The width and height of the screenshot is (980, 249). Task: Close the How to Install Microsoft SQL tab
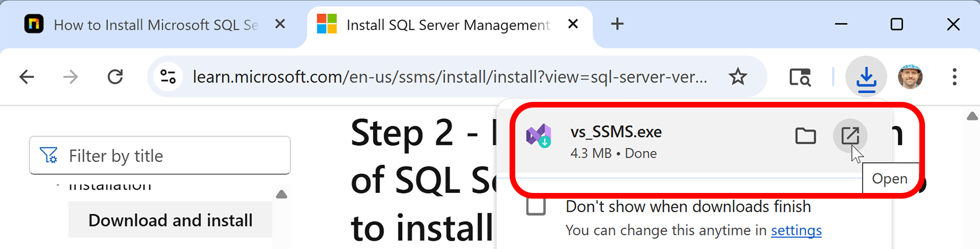[x=280, y=24]
